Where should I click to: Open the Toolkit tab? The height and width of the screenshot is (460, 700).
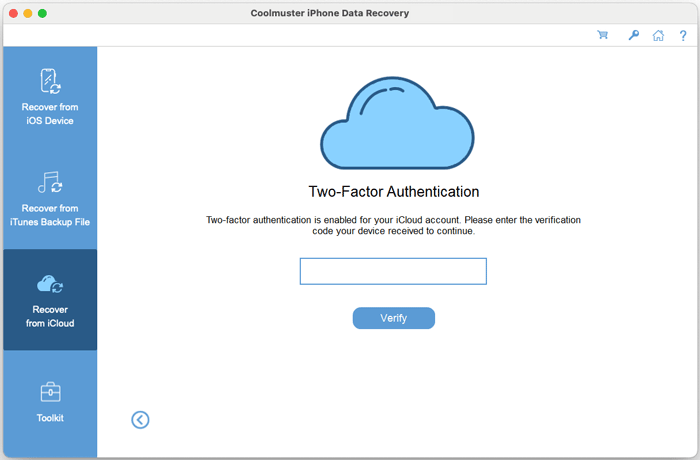(x=50, y=402)
